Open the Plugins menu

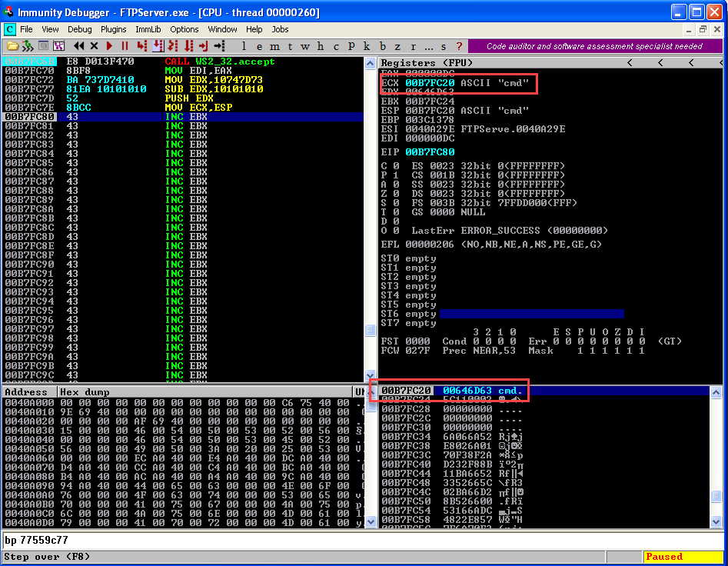tap(113, 29)
